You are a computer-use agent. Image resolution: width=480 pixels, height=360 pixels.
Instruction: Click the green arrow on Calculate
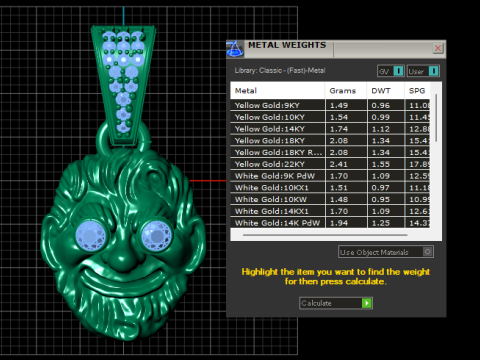pyautogui.click(x=367, y=303)
